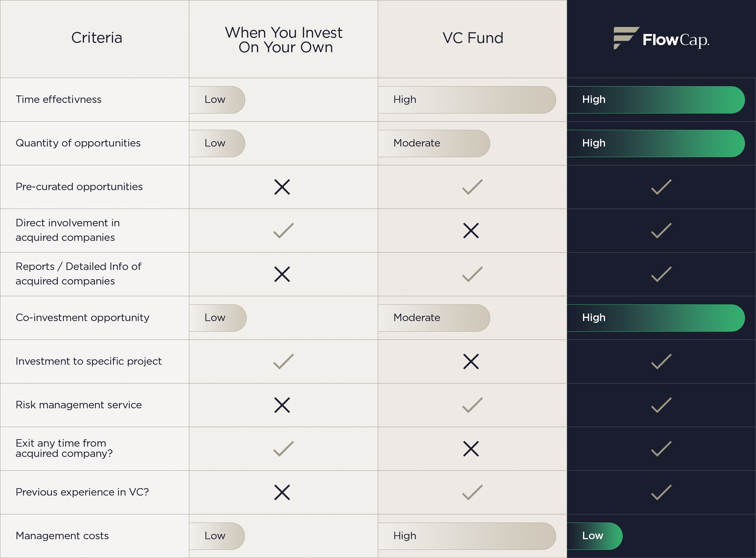
Task: Click the VC Fund checkmark for Pre-curated opportunities
Action: [x=472, y=187]
